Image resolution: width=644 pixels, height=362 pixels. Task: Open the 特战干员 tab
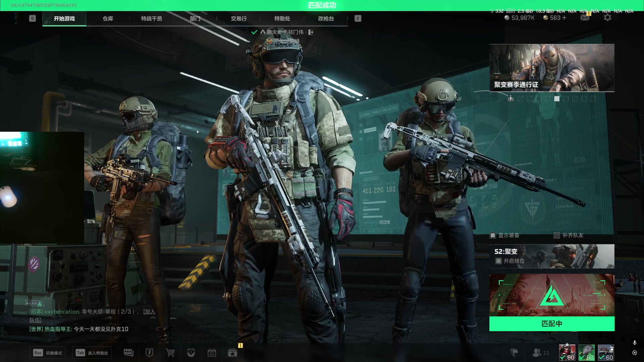pos(152,18)
